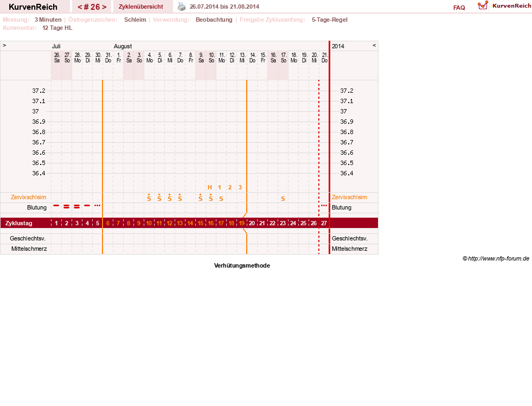The width and height of the screenshot is (532, 406).
Task: Click the 26. Sa date header
Action: click(x=57, y=58)
